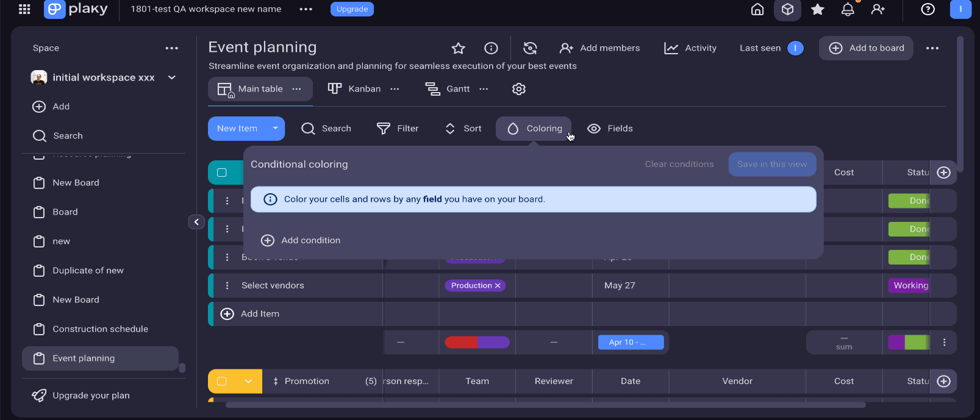Click sidebar Search field
The height and width of the screenshot is (420, 980).
(58, 136)
